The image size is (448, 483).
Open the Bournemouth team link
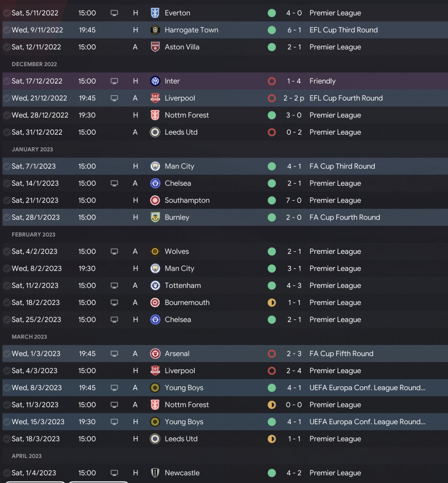(187, 303)
